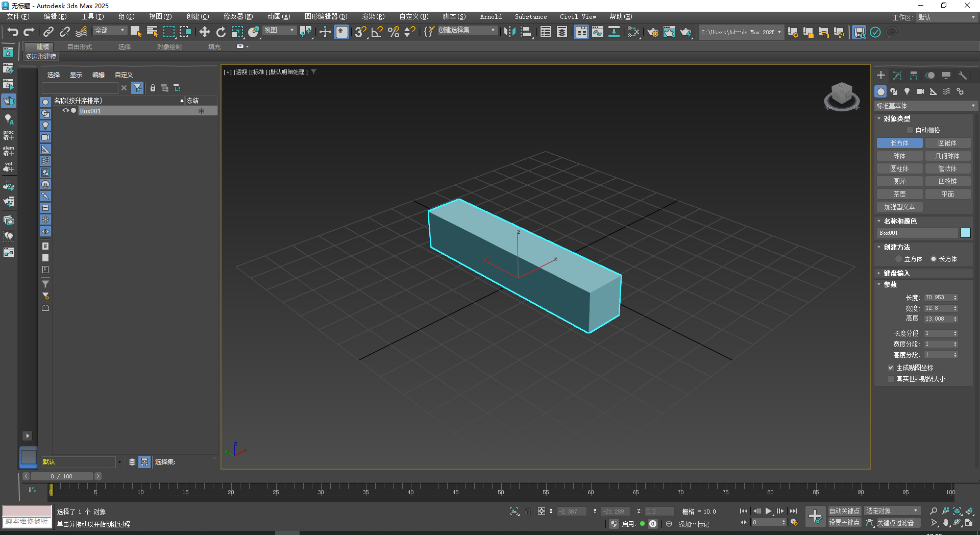The image size is (980, 535).
Task: Click the 自动关键点 button
Action: pos(844,511)
